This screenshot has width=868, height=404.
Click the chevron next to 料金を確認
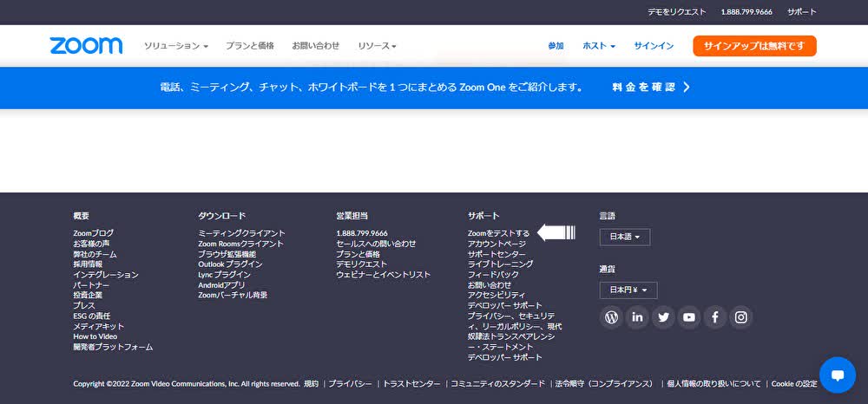[x=687, y=87]
